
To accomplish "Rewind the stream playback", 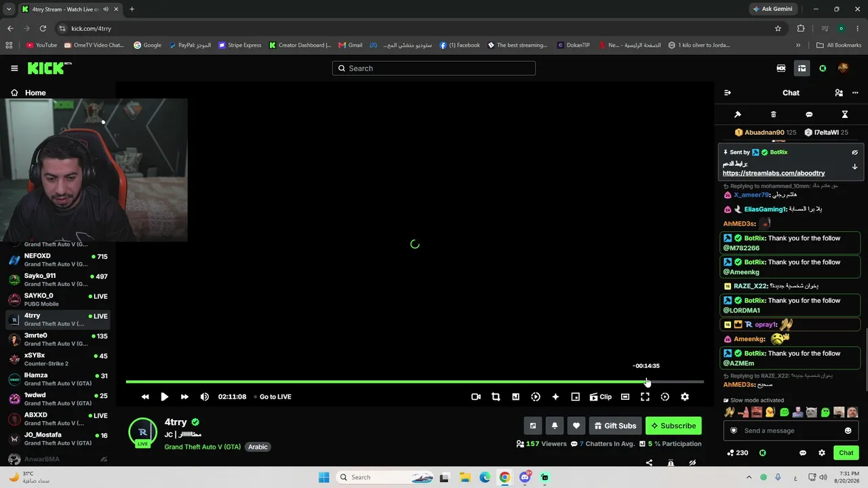I will (x=145, y=396).
